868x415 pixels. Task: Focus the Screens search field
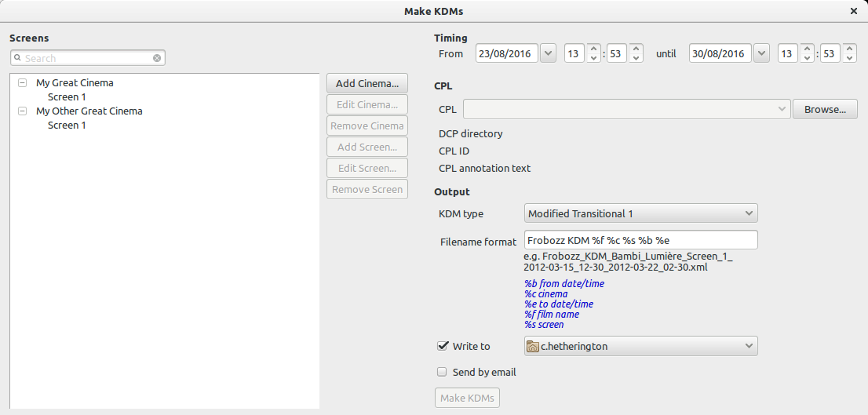87,57
